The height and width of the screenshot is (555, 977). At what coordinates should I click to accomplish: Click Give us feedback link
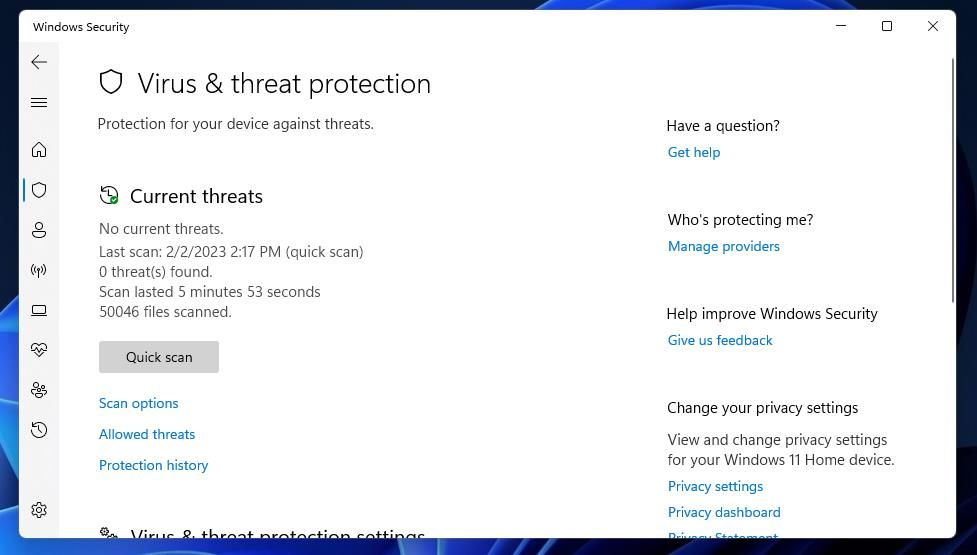point(720,340)
